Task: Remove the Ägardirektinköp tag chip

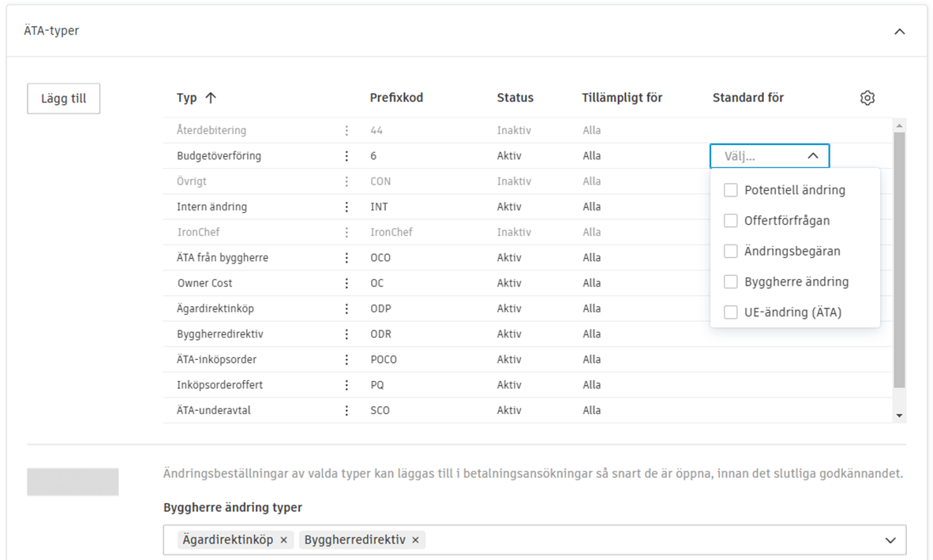Action: tap(283, 540)
